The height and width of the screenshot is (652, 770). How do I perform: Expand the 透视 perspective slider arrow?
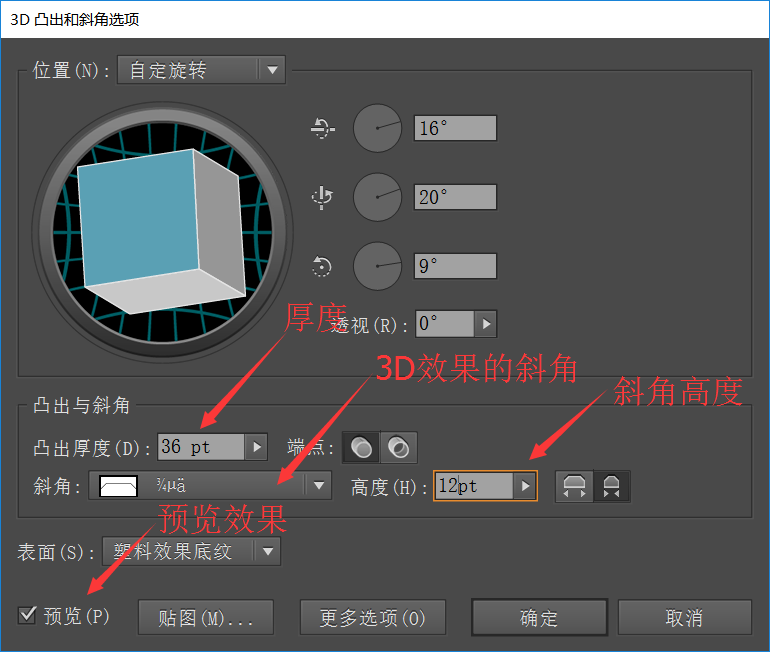coord(485,324)
